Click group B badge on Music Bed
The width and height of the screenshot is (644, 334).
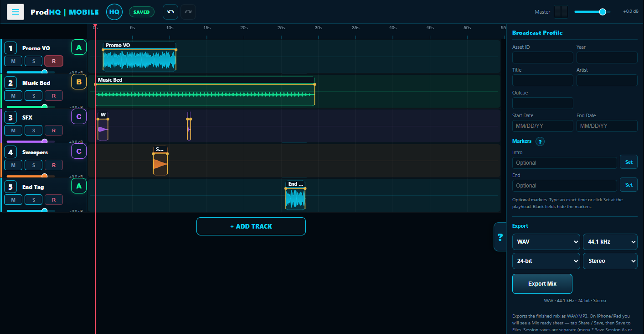click(x=79, y=82)
